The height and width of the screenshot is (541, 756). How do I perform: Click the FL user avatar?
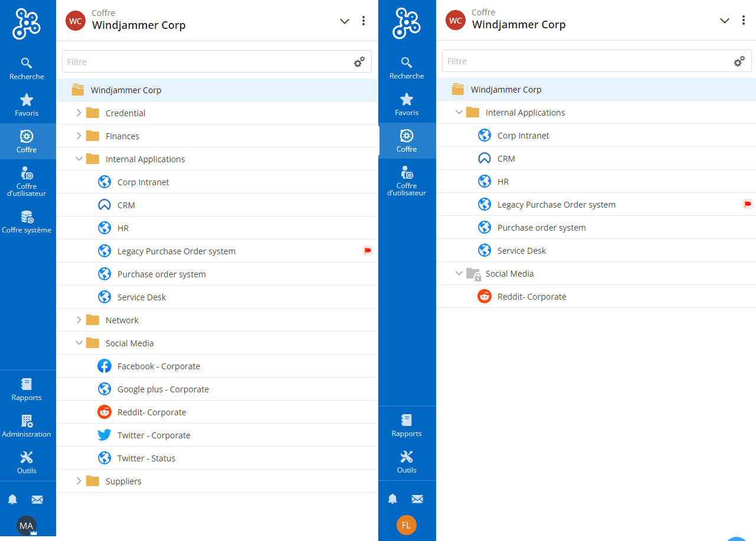406,525
